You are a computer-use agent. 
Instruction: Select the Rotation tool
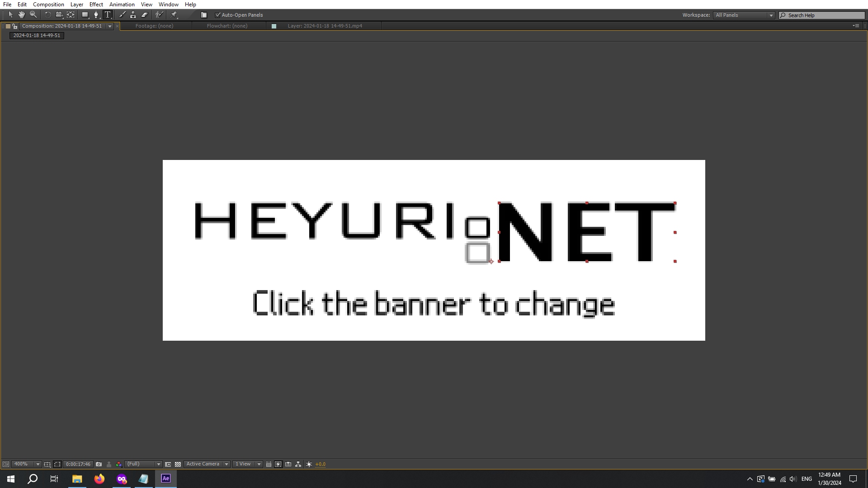coord(47,15)
